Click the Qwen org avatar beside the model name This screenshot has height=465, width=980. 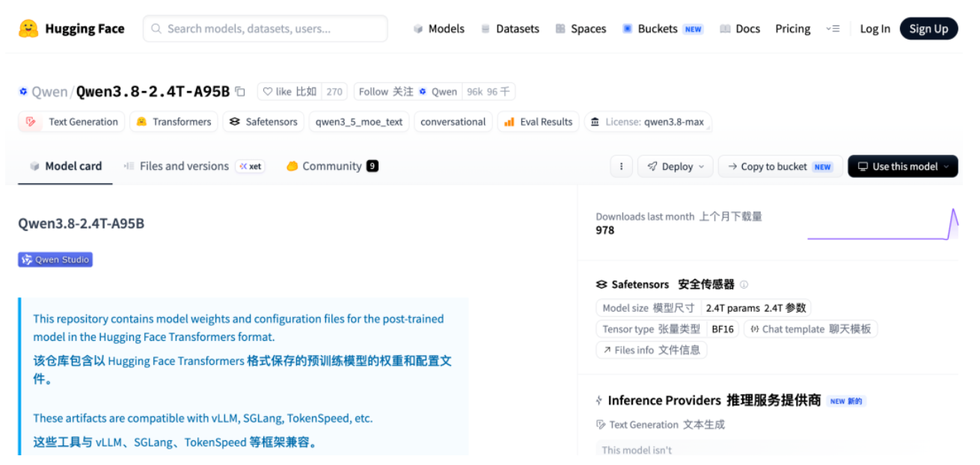point(23,91)
